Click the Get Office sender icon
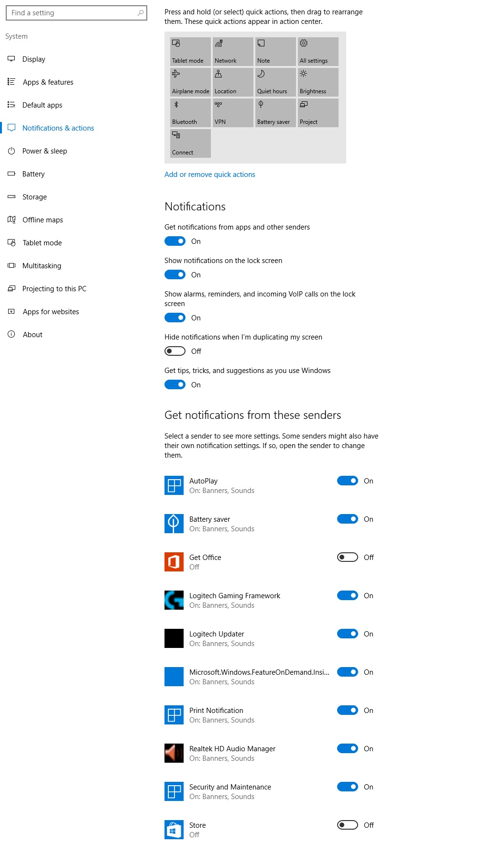Screen dimensions: 504x855 174,562
